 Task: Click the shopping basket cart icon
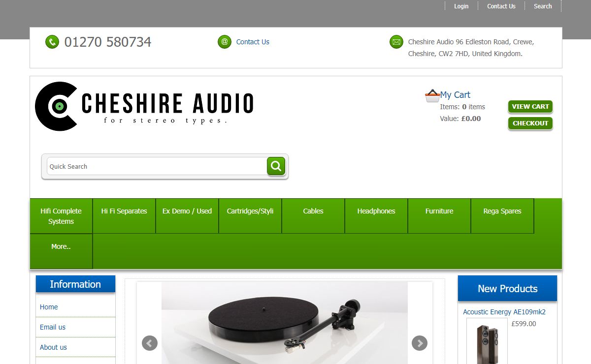[x=432, y=95]
